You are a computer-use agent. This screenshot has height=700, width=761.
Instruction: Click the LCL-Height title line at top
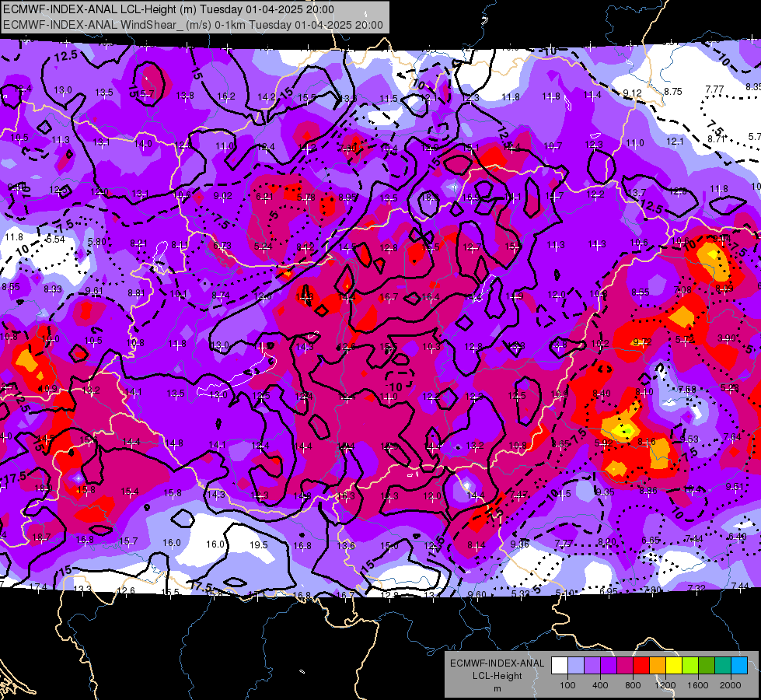point(169,9)
